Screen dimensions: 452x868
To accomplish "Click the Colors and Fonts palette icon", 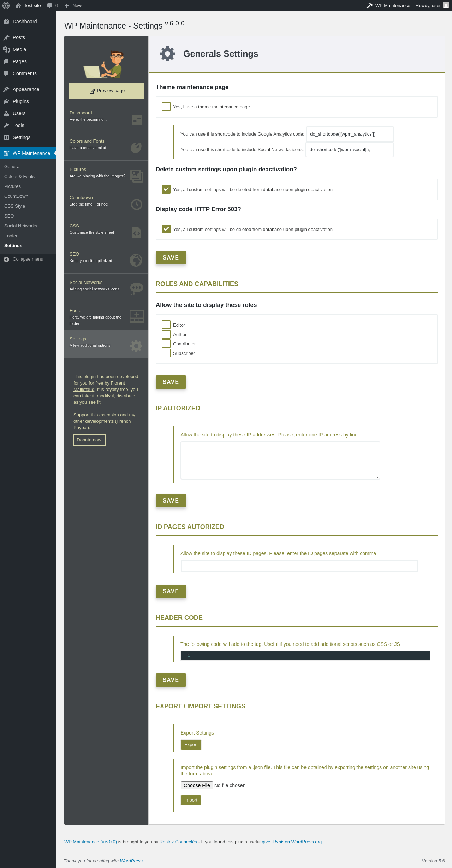I will tap(136, 148).
